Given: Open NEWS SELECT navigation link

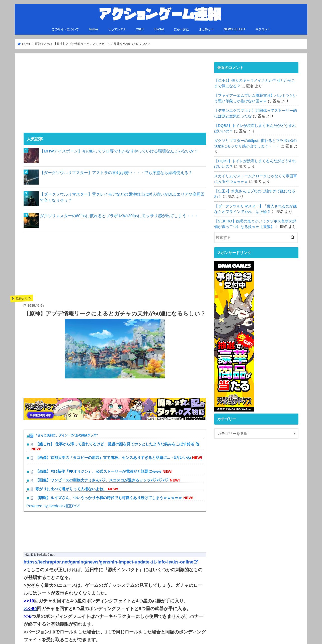Looking at the screenshot, I should 234,29.
